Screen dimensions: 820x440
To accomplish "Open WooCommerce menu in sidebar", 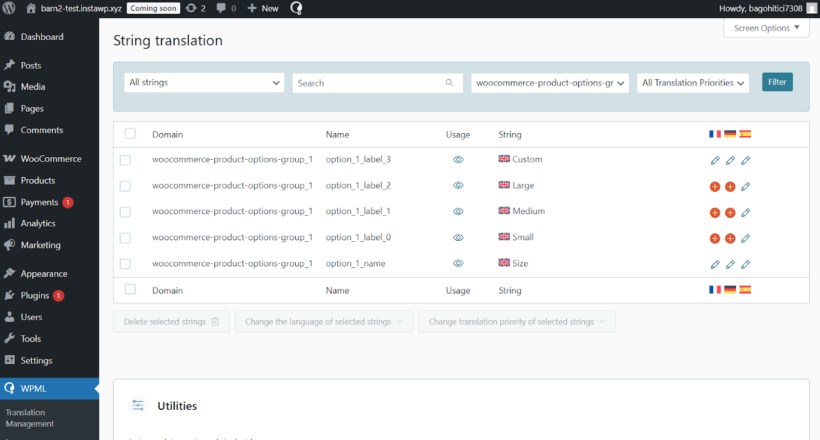I will [50, 159].
